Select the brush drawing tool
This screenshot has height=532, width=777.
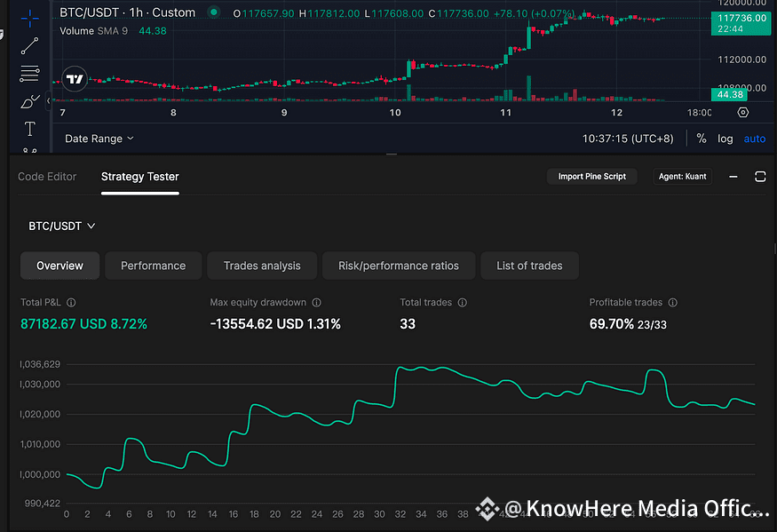[x=29, y=100]
